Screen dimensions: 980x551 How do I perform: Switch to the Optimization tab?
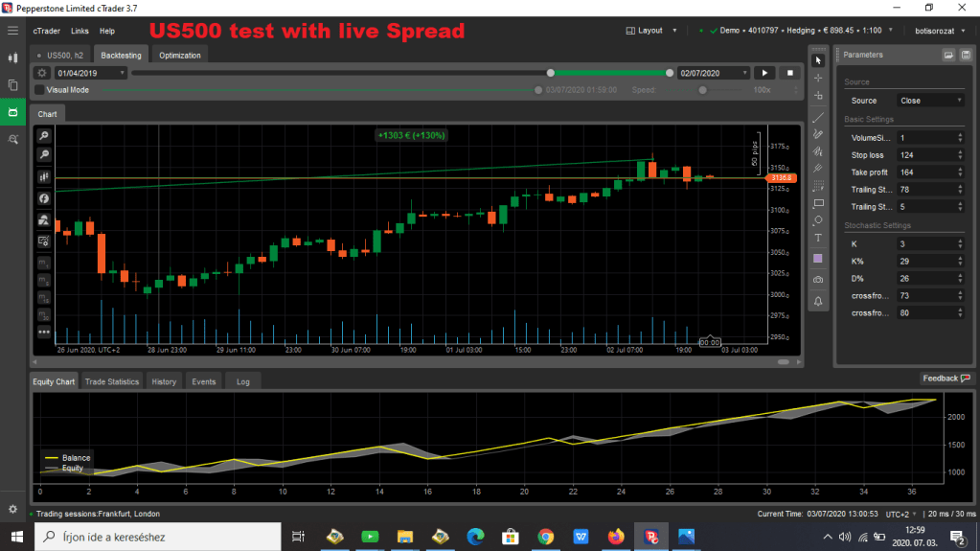coord(180,56)
